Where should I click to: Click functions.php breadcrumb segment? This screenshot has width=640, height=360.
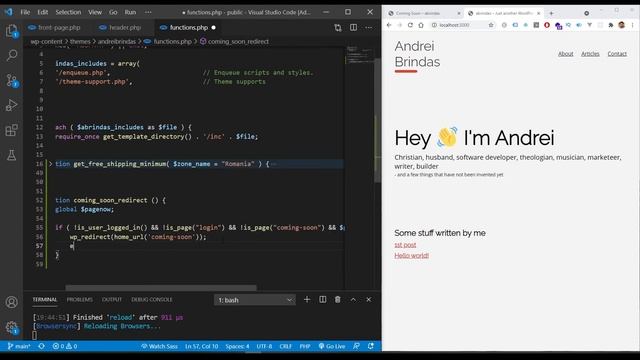coord(168,42)
